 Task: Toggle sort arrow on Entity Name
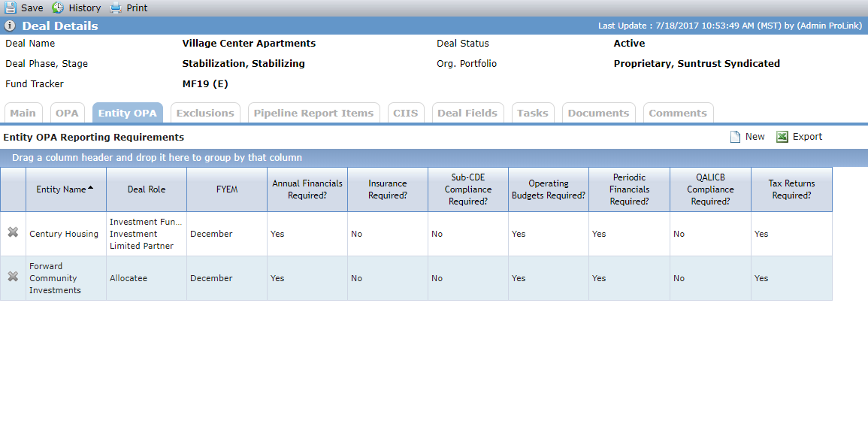[90, 188]
